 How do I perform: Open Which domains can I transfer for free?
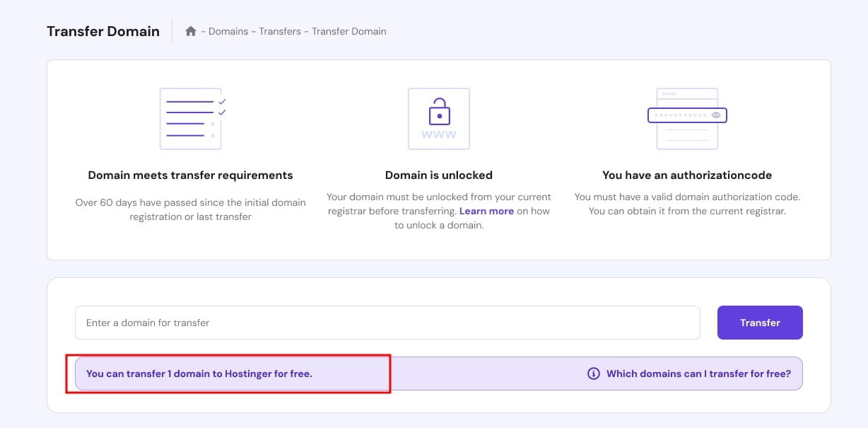click(x=698, y=374)
